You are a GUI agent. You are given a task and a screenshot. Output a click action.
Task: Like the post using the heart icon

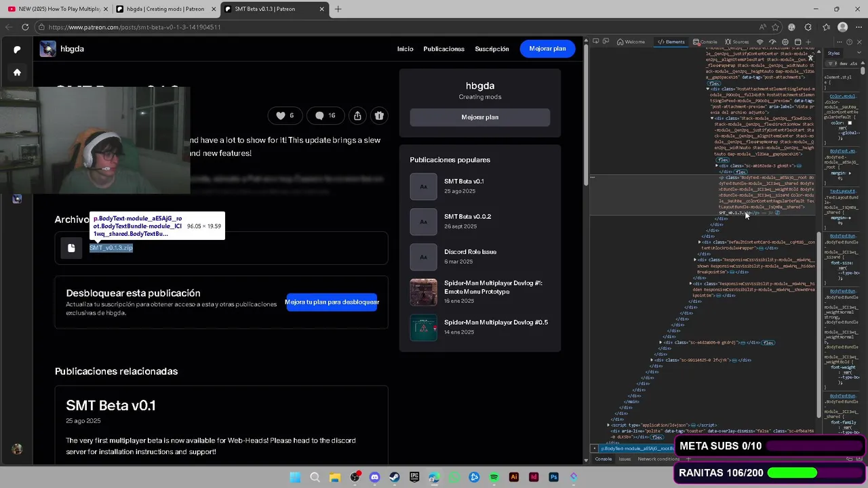[x=280, y=115]
